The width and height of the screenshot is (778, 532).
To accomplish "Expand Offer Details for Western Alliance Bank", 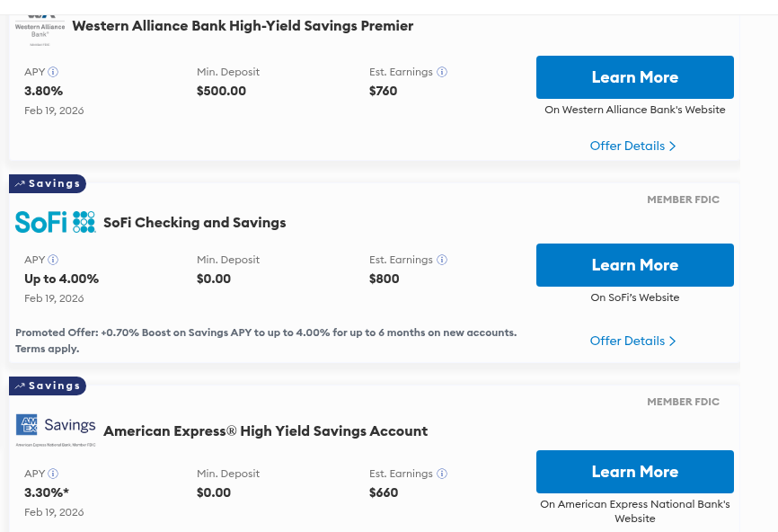I will tap(632, 146).
